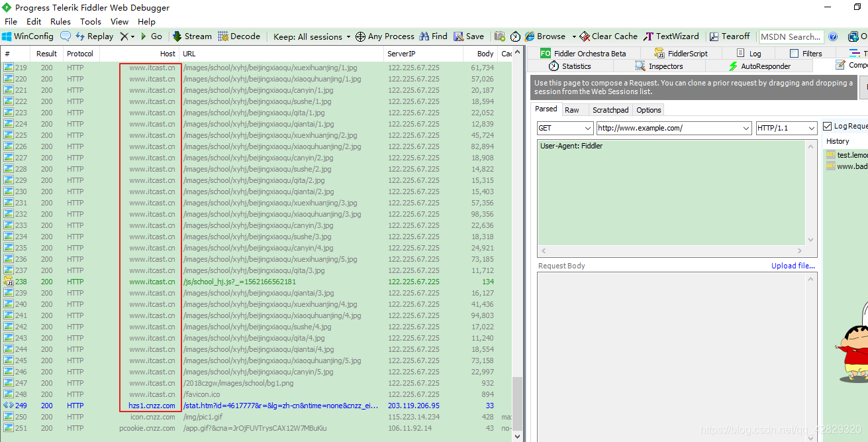Viewport: 868px width, 442px height.
Task: Click the timer clock icon
Action: point(515,36)
